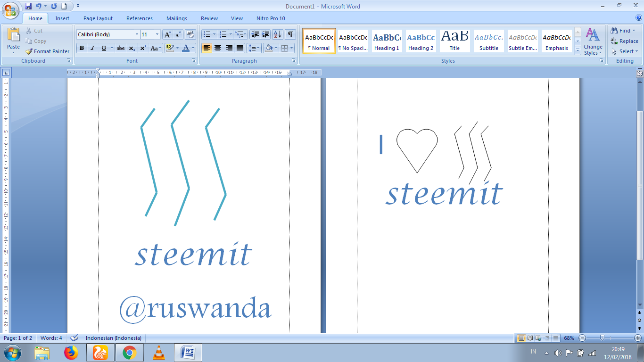Click the zoom slider handle

(602, 338)
